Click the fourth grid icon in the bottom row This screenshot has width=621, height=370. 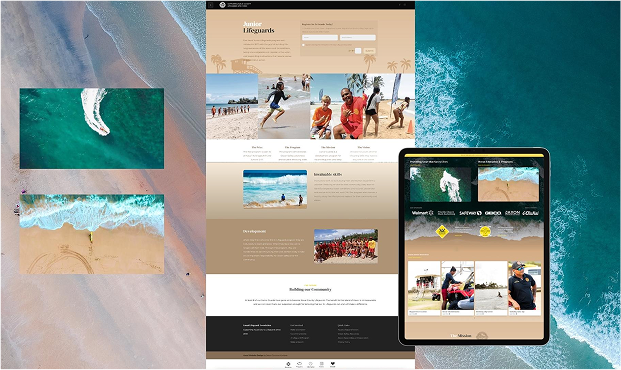(x=322, y=364)
